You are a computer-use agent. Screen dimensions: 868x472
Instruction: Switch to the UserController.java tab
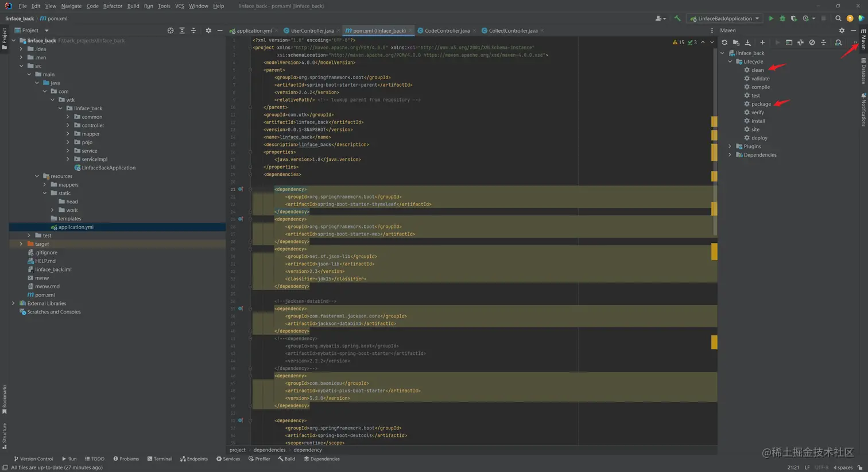coord(312,30)
